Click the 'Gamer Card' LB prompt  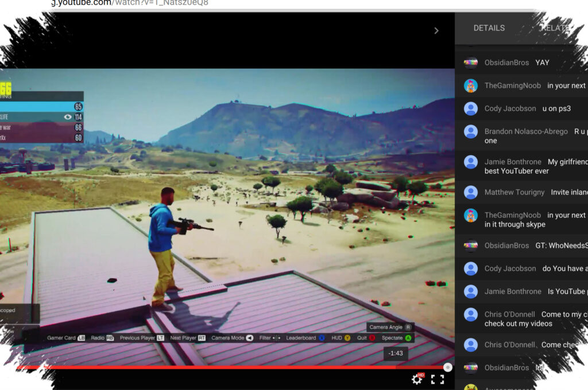click(66, 338)
